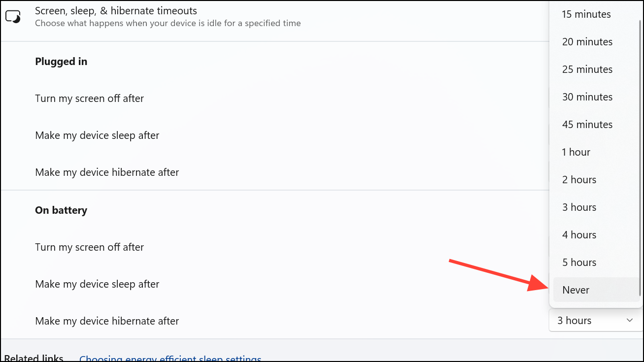Click the timeouts section description text

coord(168,23)
